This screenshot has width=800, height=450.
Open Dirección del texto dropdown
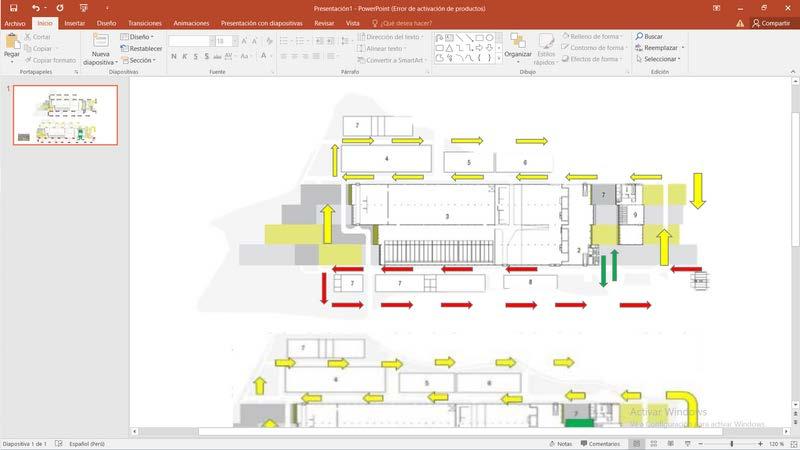coord(391,37)
